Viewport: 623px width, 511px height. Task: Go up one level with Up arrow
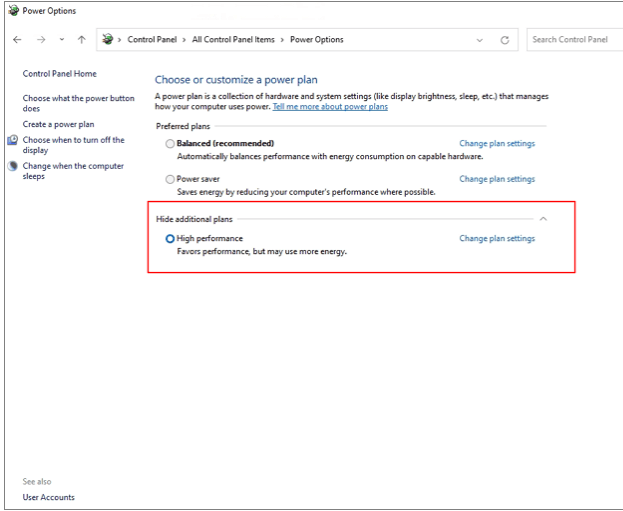point(81,40)
